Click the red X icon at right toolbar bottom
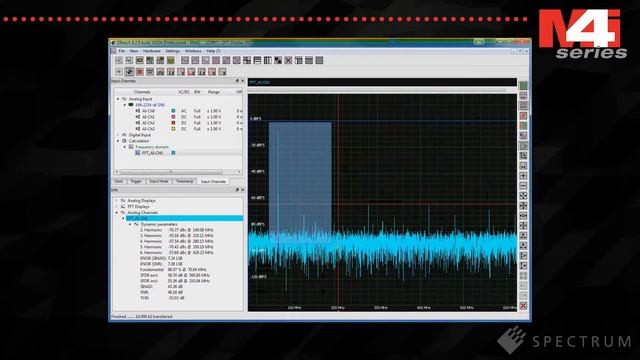 [523, 306]
